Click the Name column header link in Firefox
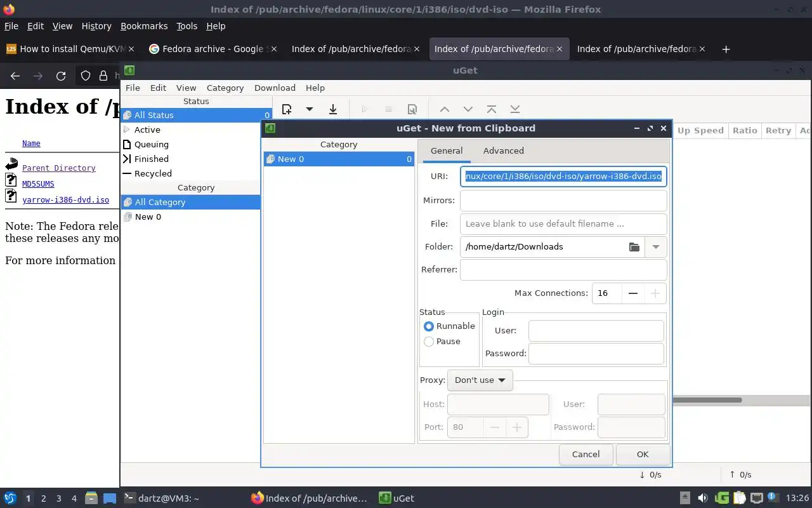The width and height of the screenshot is (812, 508). pos(31,144)
